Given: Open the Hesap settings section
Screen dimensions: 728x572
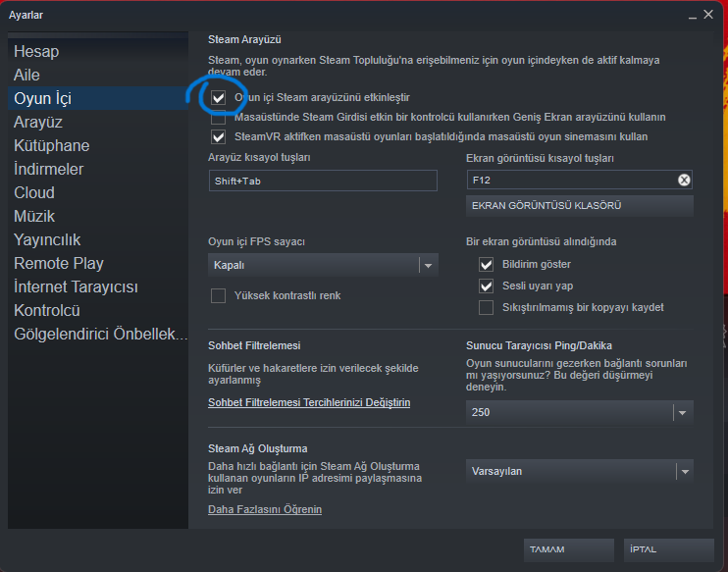Looking at the screenshot, I should (x=98, y=51).
